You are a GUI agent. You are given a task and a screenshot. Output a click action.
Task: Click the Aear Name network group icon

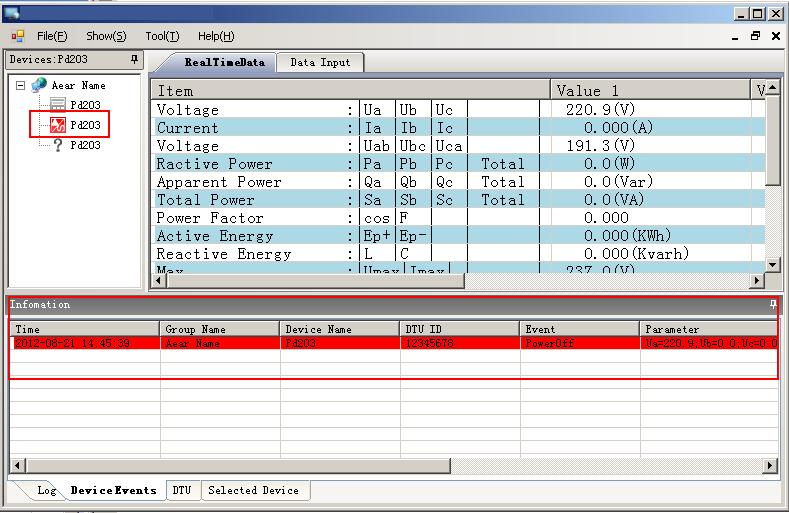click(39, 86)
